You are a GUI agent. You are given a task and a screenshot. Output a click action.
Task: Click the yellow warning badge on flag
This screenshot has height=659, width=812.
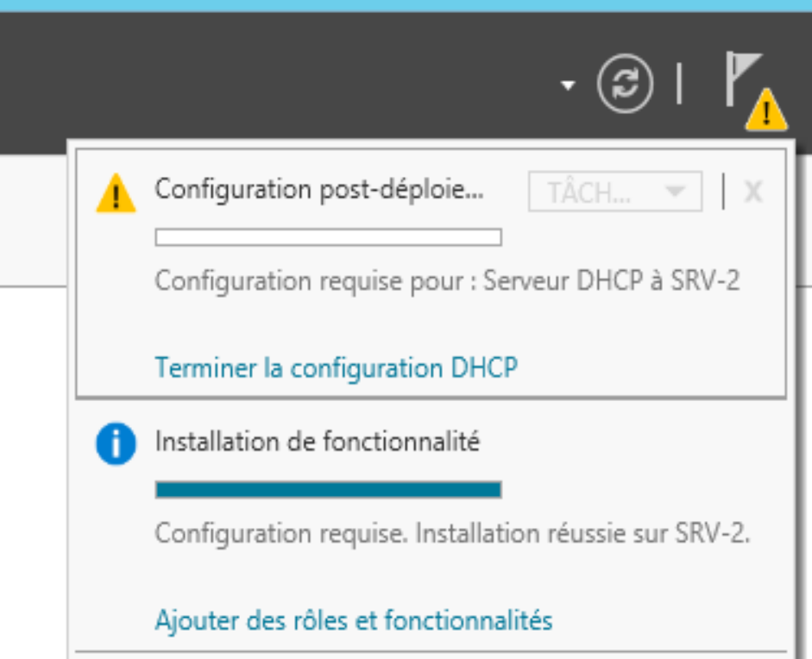pyautogui.click(x=766, y=110)
